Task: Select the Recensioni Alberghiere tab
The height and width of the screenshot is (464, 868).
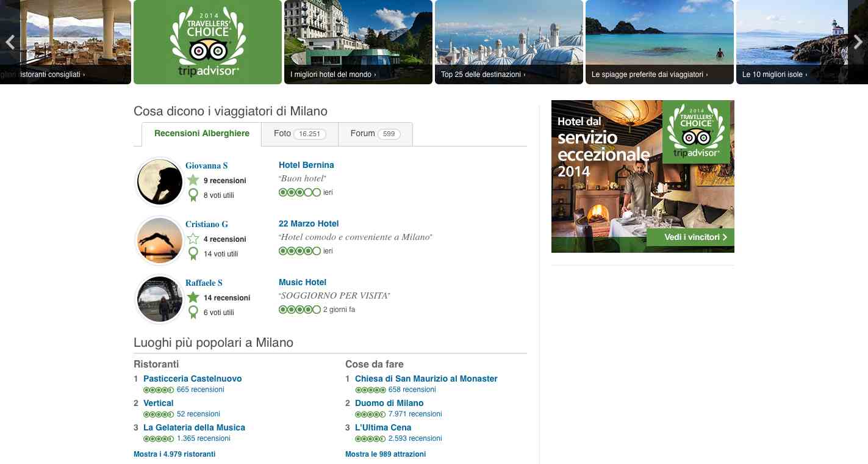Action: point(201,134)
